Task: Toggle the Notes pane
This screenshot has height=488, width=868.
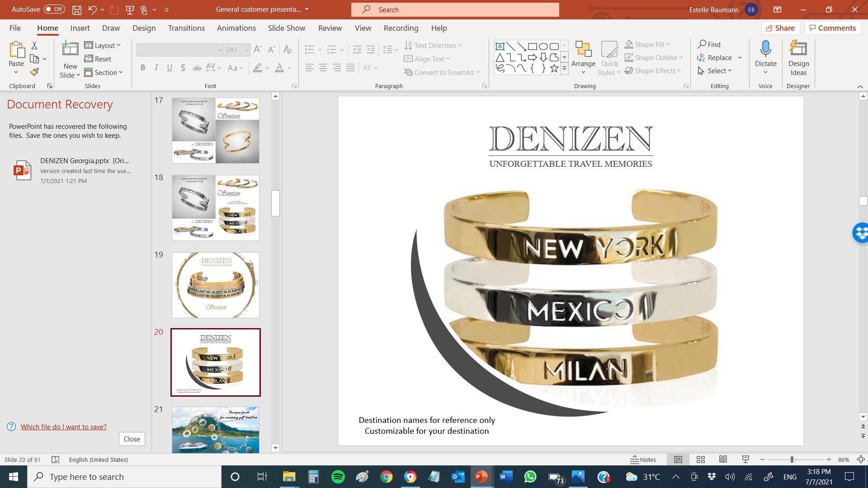Action: pyautogui.click(x=643, y=460)
